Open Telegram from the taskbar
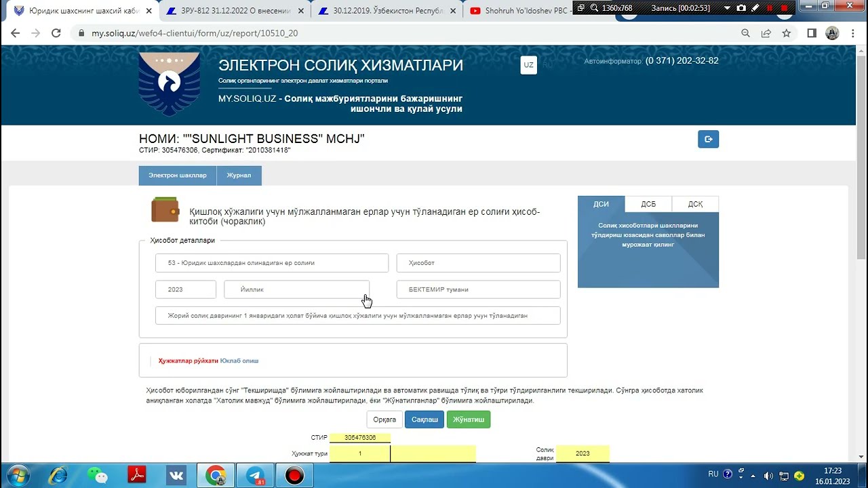Image resolution: width=868 pixels, height=488 pixels. (x=256, y=475)
